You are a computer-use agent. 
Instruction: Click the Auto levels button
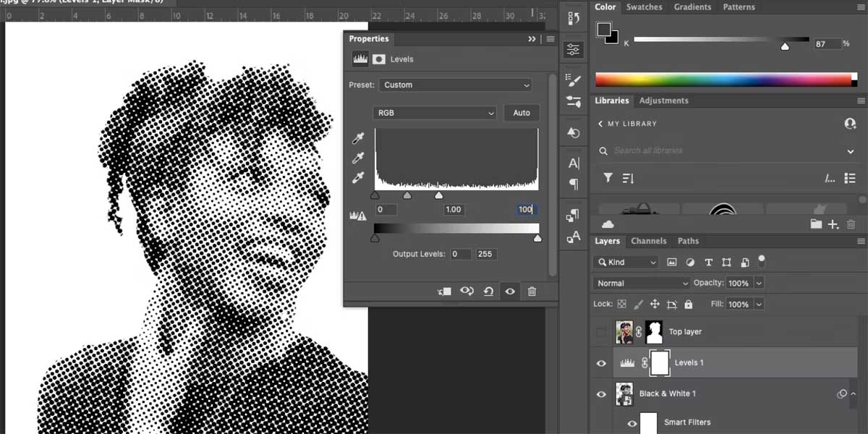522,113
